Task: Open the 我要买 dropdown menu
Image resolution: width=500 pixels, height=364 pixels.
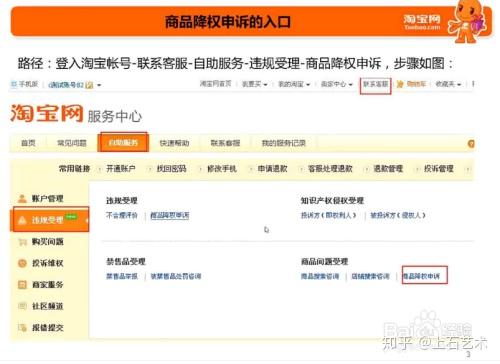Action: [254, 84]
